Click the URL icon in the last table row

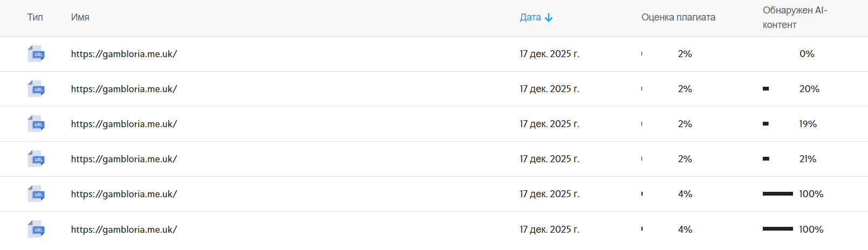pyautogui.click(x=36, y=230)
